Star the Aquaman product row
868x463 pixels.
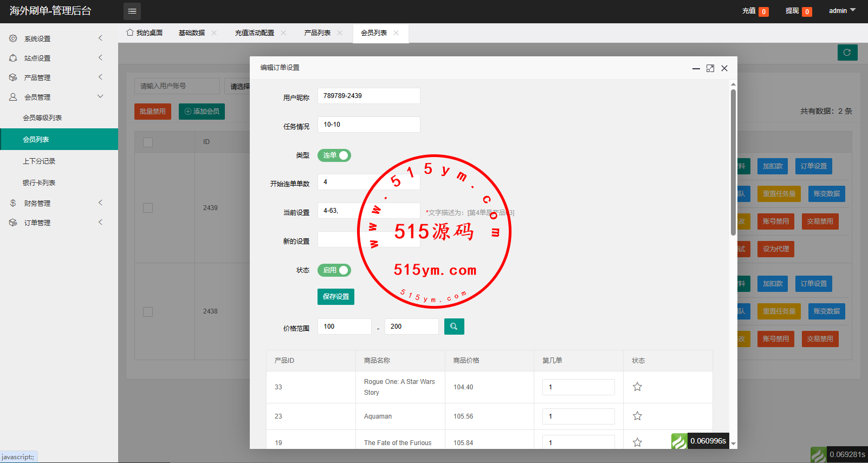pos(637,416)
